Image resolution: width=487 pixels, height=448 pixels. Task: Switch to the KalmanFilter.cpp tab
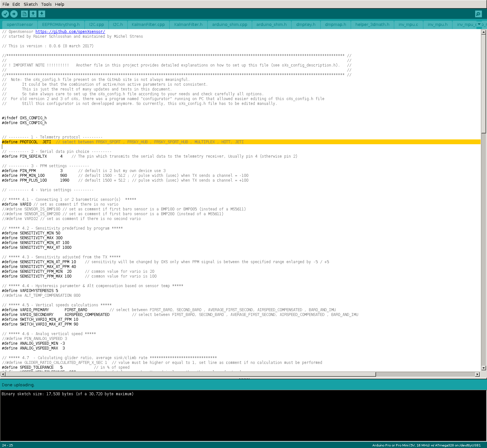click(148, 25)
